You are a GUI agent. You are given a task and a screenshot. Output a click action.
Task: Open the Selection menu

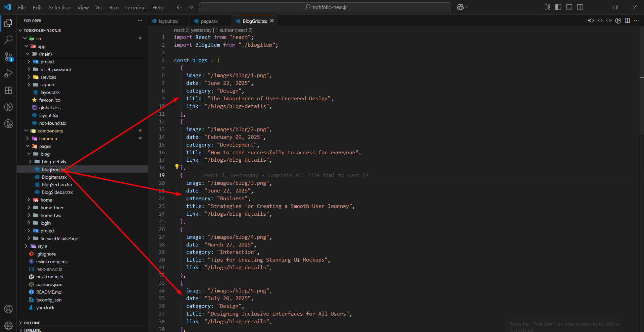pos(59,7)
